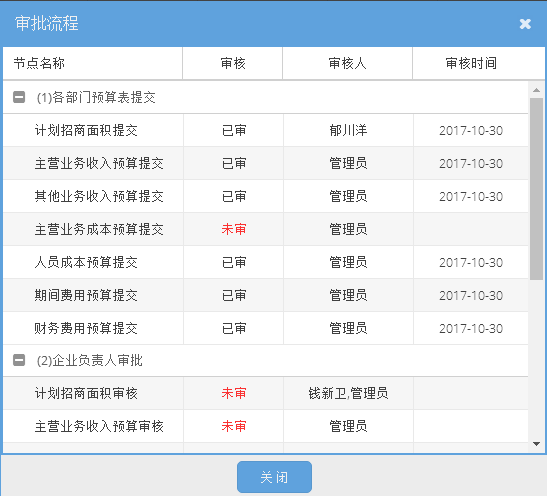Select the 主营业务收入预算审核 row
The width and height of the screenshot is (547, 496).
point(265,426)
